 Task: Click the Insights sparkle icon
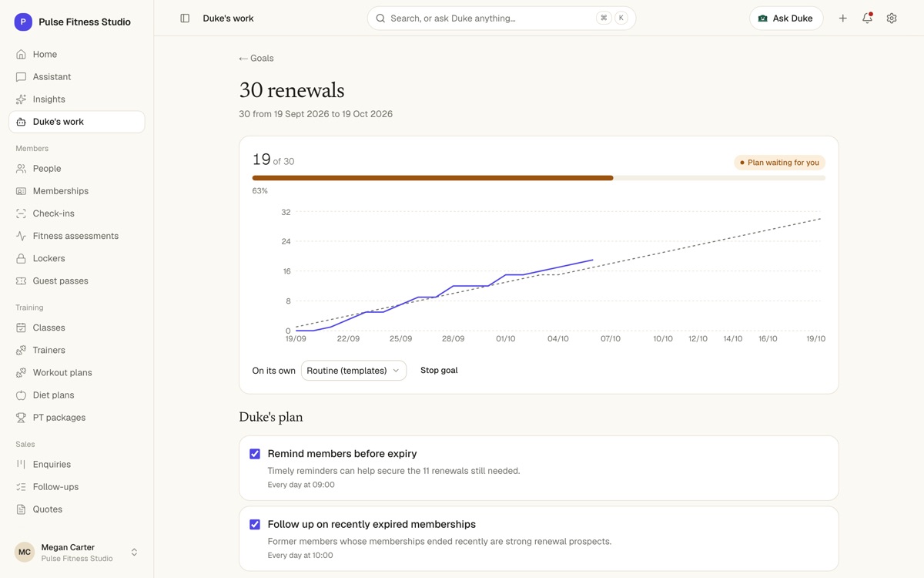[x=21, y=99]
